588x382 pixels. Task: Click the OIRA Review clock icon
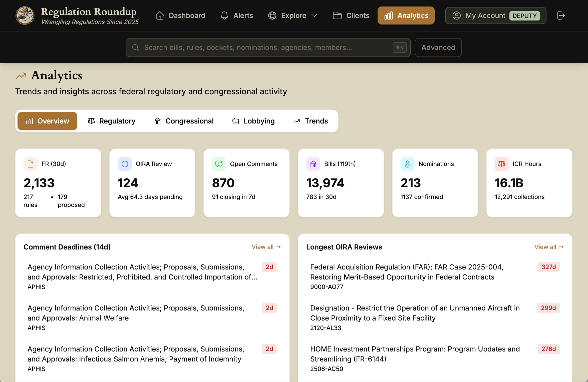pyautogui.click(x=125, y=164)
